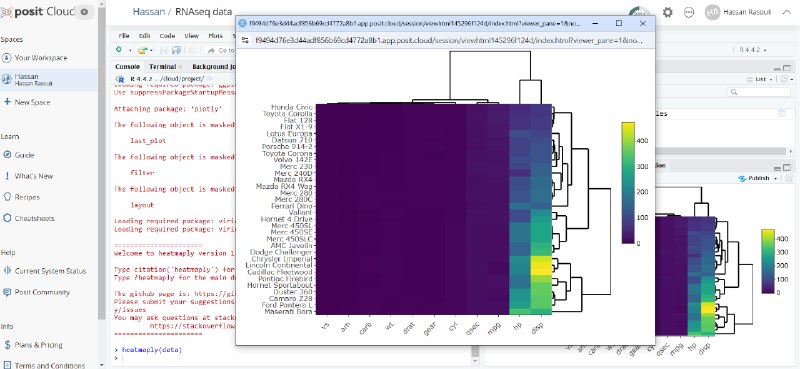Open Recipes in sidebar
800x369 pixels.
coord(27,197)
